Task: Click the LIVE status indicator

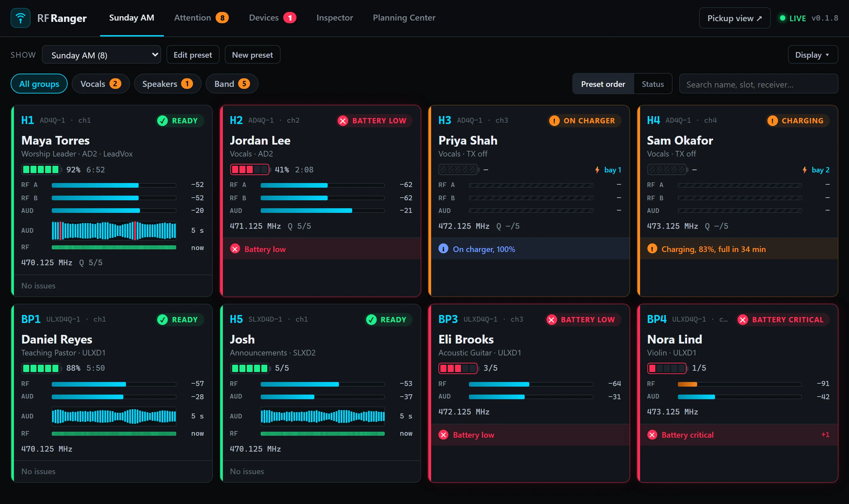Action: point(793,18)
